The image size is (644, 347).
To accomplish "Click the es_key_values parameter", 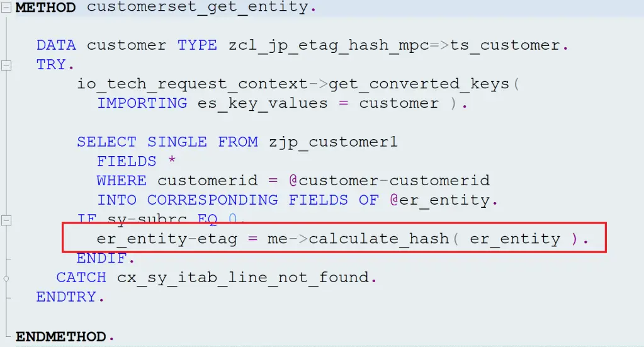I will [263, 103].
